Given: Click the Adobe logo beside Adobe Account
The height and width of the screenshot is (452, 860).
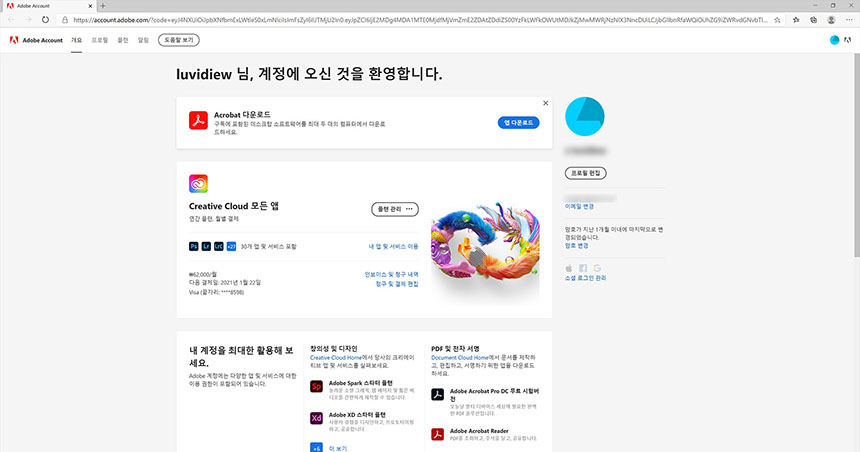Looking at the screenshot, I should pyautogui.click(x=14, y=40).
